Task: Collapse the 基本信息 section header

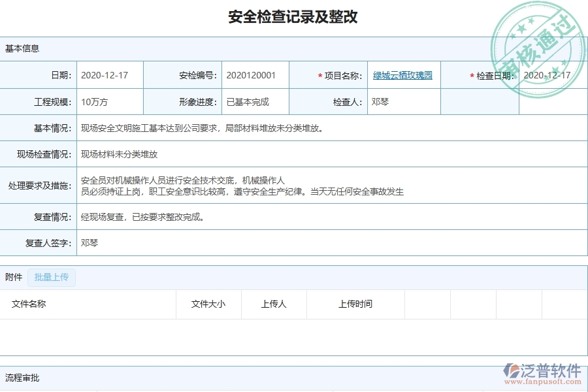Action: point(22,48)
